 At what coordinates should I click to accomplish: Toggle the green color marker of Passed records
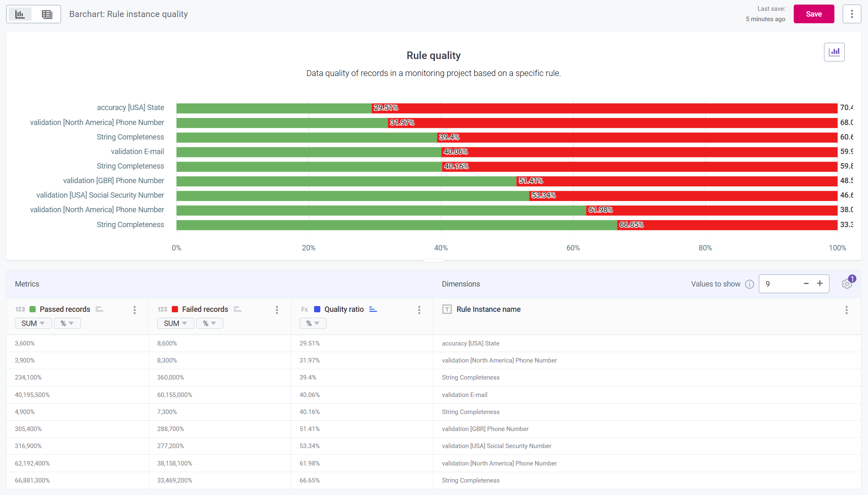(32, 309)
